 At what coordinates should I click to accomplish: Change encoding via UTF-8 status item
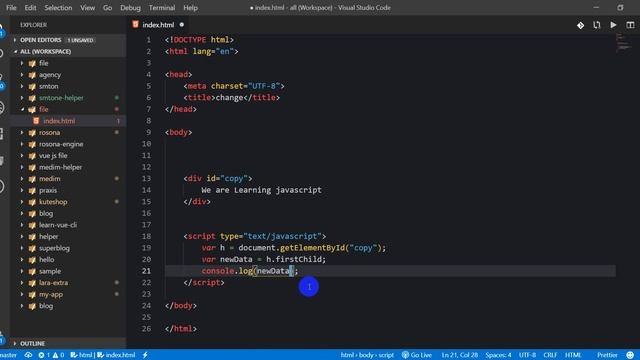coord(527,355)
